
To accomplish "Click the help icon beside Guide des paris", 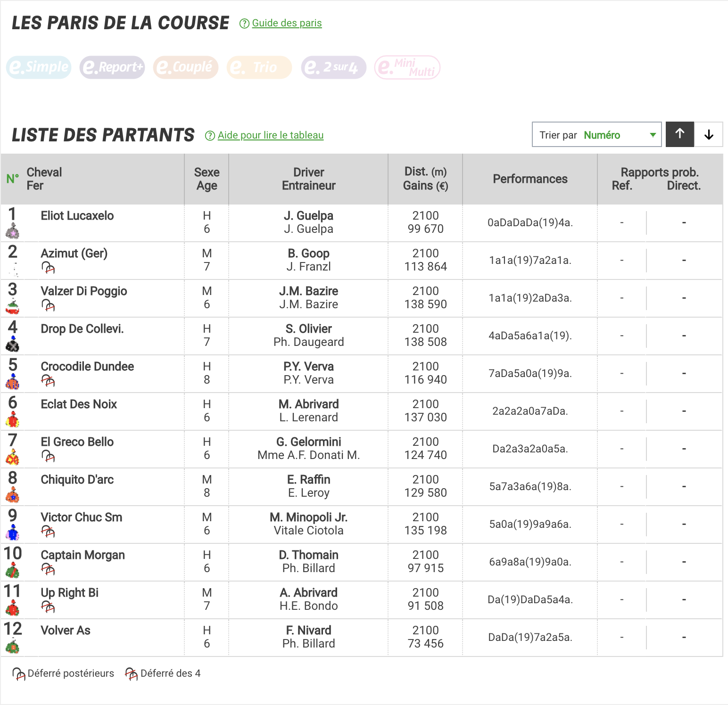I will coord(244,24).
